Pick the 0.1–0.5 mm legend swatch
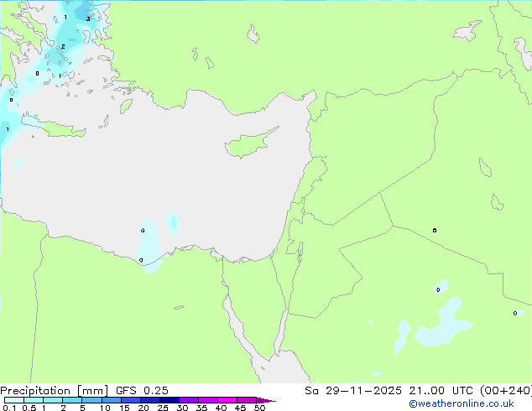Screen dimensions: 532x411 click(x=14, y=400)
